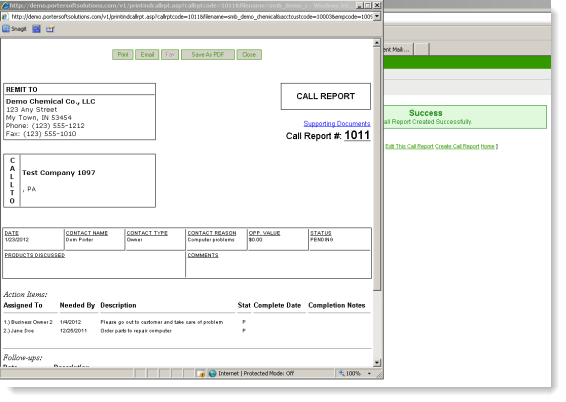Open the 100% zoom level dropdown arrow
Viewport: 566px width, 402px height.
click(x=369, y=373)
